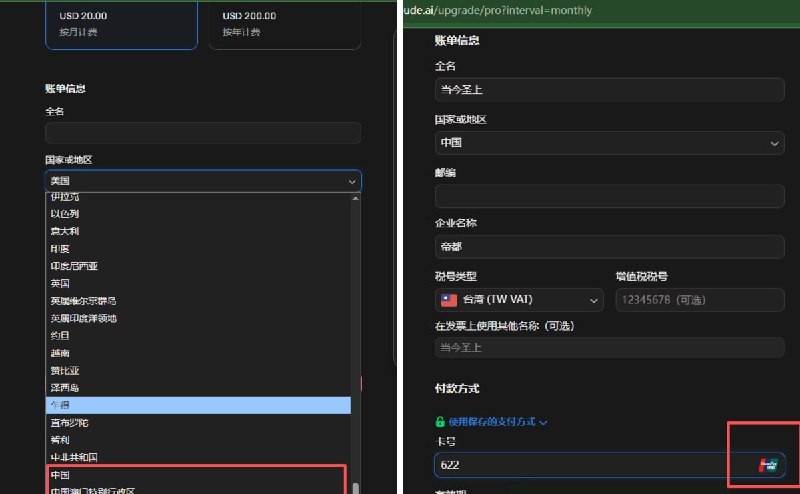Select 中国 in the country list
This screenshot has height=494, width=800.
(198, 475)
